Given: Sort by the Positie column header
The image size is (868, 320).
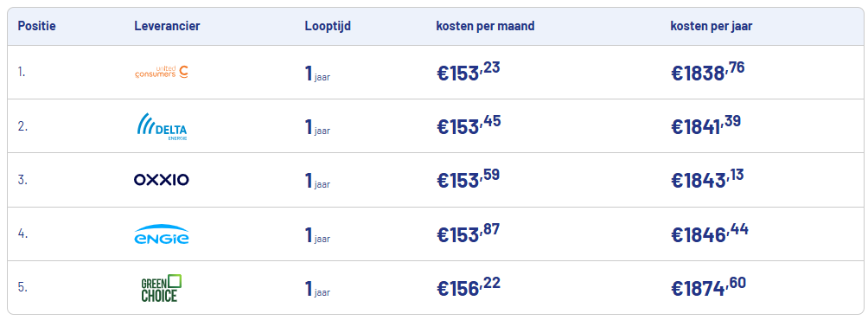Looking at the screenshot, I should point(36,26).
